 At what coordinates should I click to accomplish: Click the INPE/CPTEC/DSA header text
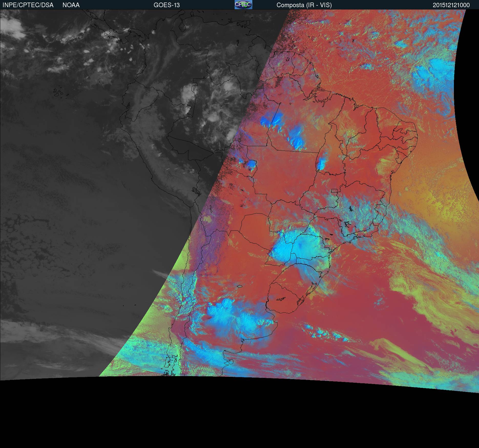pos(28,5)
